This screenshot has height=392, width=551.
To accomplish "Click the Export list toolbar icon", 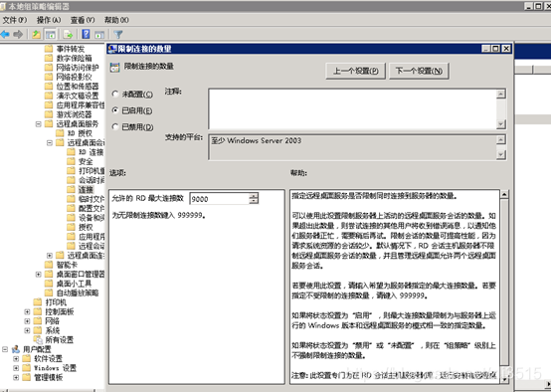I will [68, 35].
